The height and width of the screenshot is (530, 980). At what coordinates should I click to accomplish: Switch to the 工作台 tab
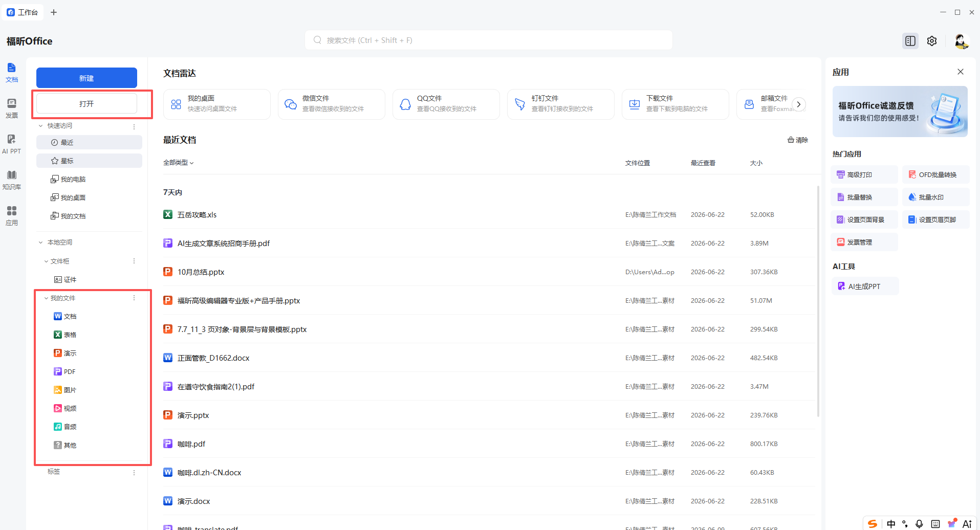tap(23, 12)
